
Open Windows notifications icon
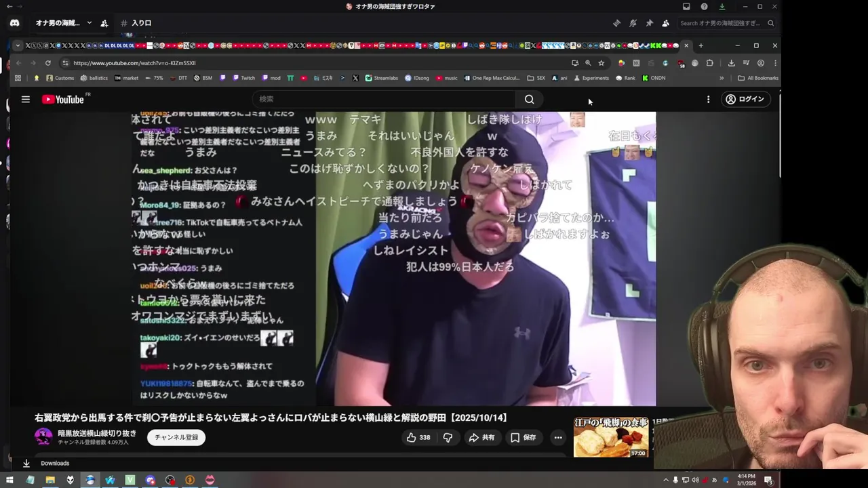[x=768, y=480]
